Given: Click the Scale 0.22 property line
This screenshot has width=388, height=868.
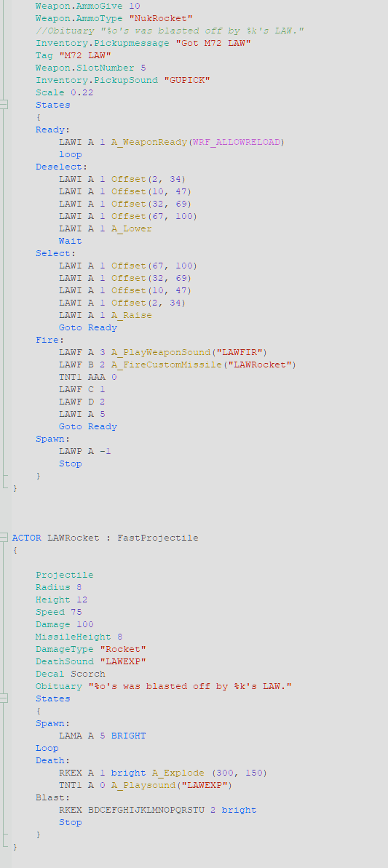Looking at the screenshot, I should [x=65, y=92].
